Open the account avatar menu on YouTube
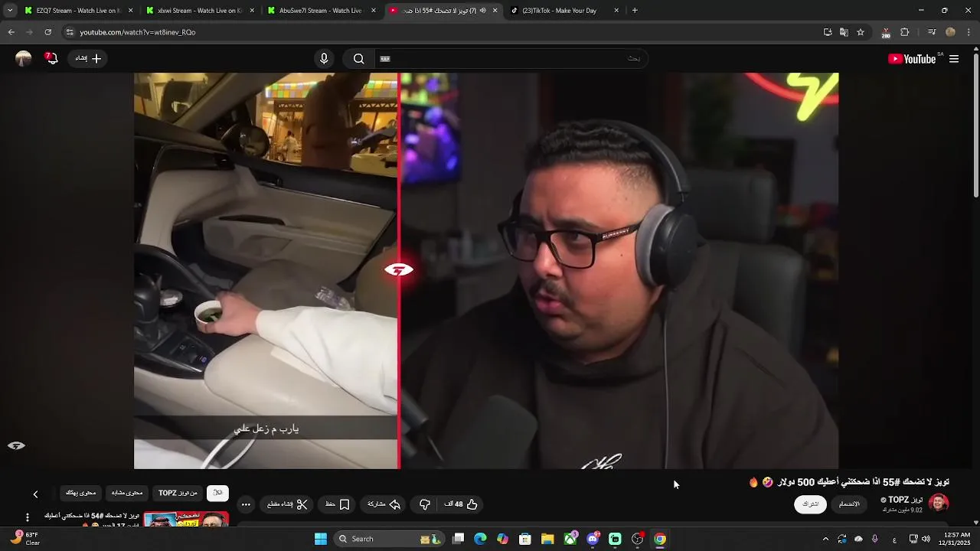The height and width of the screenshot is (551, 980). (x=23, y=58)
